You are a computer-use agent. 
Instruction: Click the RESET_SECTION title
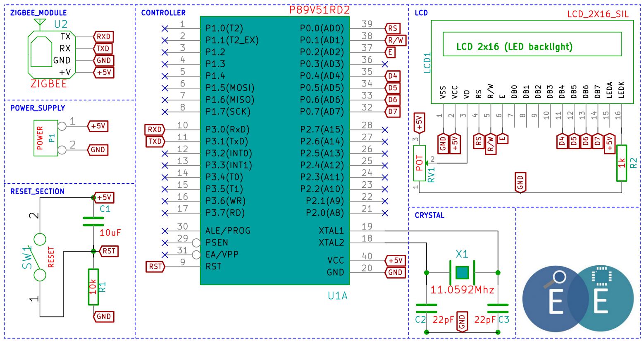point(37,192)
